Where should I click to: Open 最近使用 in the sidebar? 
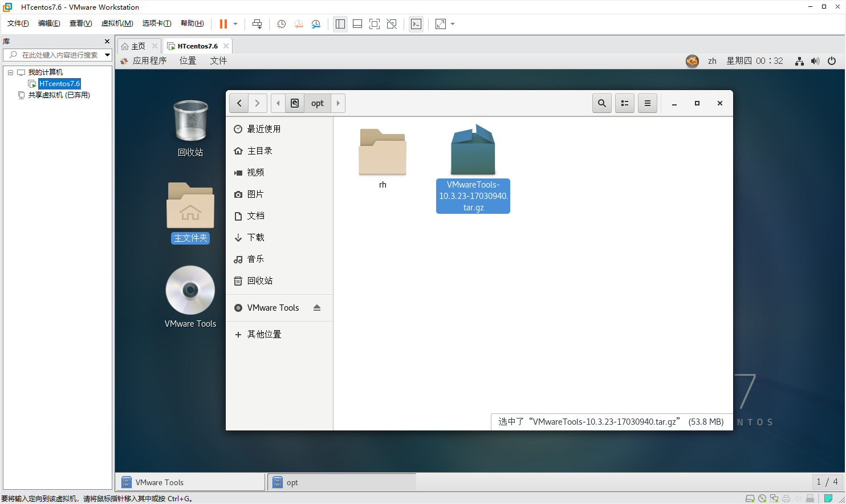coord(279,129)
